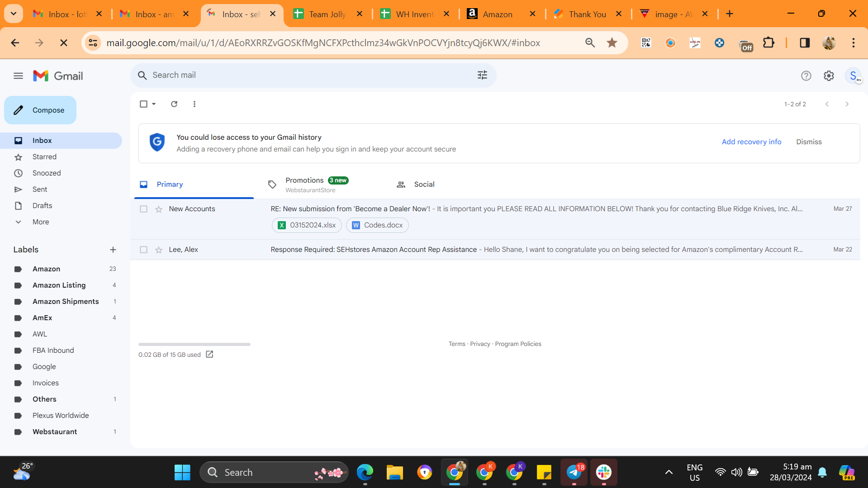The height and width of the screenshot is (488, 868).
Task: Tick the checkbox for Lee, Alex email
Action: (143, 250)
